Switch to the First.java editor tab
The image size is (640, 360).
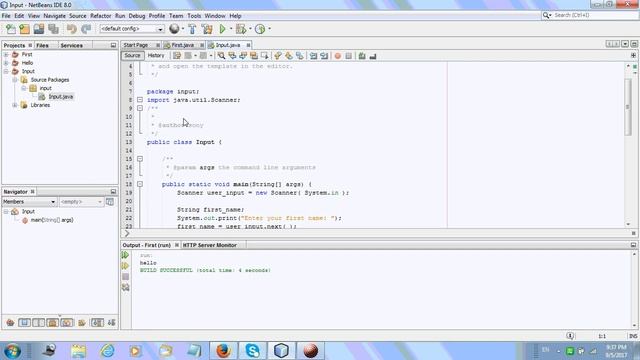(x=182, y=45)
